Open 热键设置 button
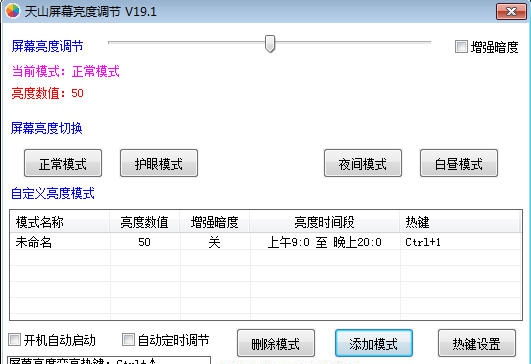 pos(477,343)
